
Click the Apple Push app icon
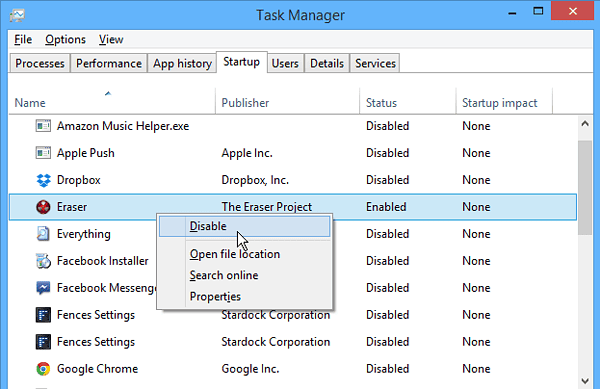[43, 153]
